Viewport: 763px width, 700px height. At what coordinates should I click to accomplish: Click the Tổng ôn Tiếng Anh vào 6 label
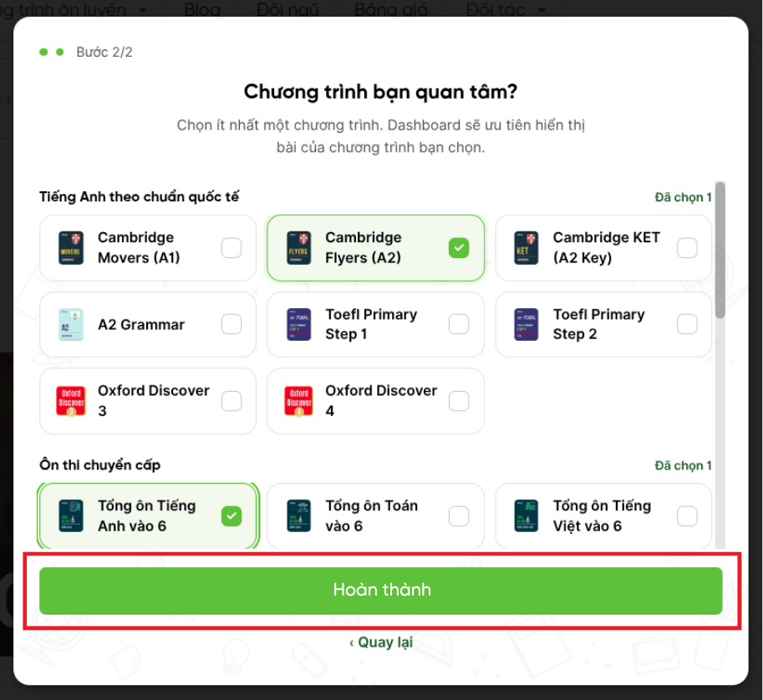(x=146, y=515)
